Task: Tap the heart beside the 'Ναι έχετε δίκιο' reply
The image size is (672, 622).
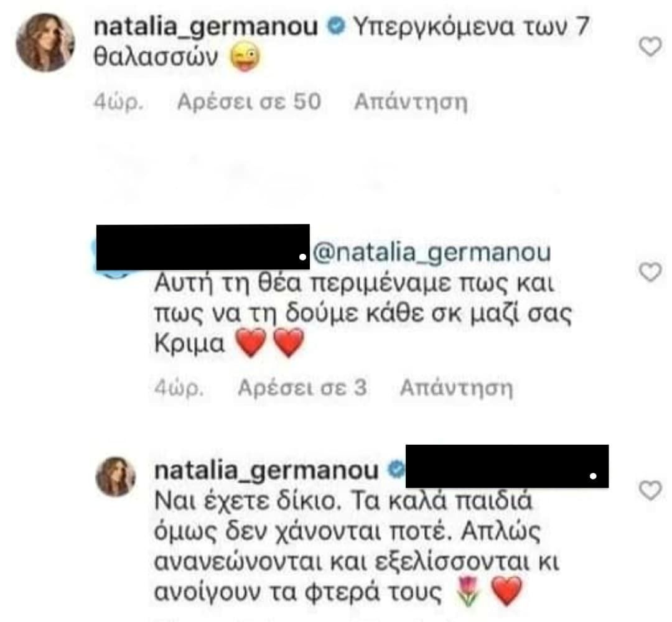Action: pyautogui.click(x=650, y=491)
